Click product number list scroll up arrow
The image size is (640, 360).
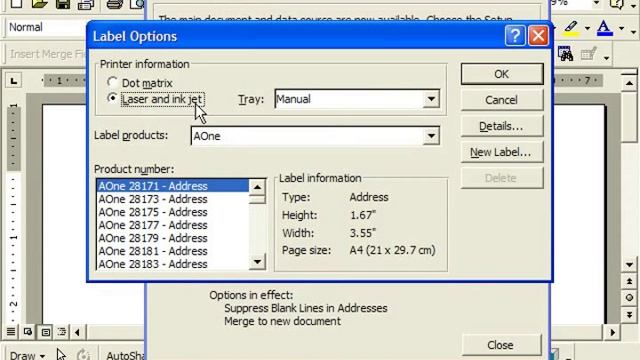click(x=257, y=187)
